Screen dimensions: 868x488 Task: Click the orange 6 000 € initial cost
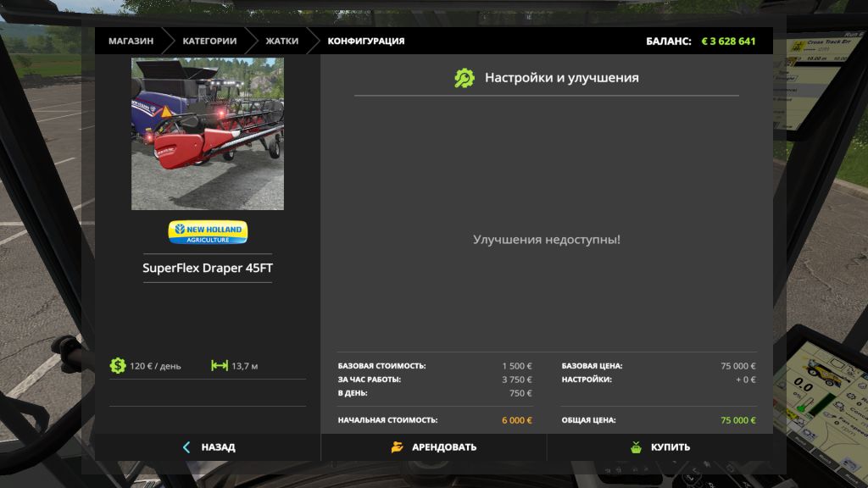pyautogui.click(x=515, y=420)
